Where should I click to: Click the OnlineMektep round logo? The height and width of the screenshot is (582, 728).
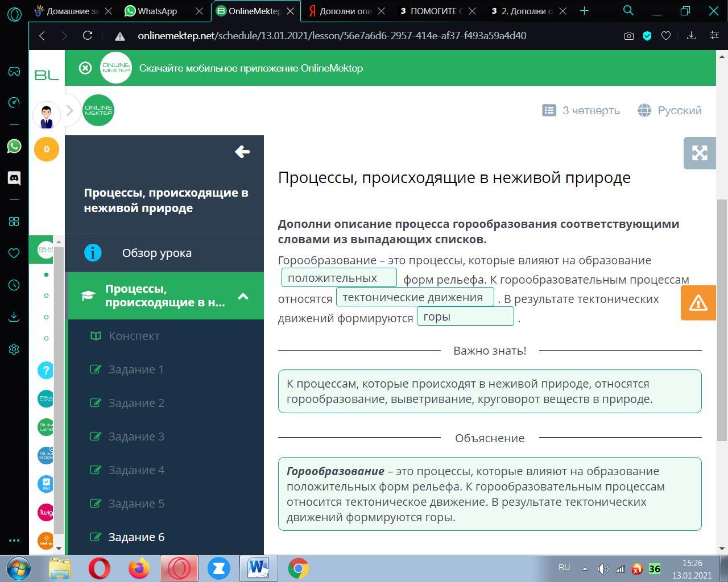[98, 110]
